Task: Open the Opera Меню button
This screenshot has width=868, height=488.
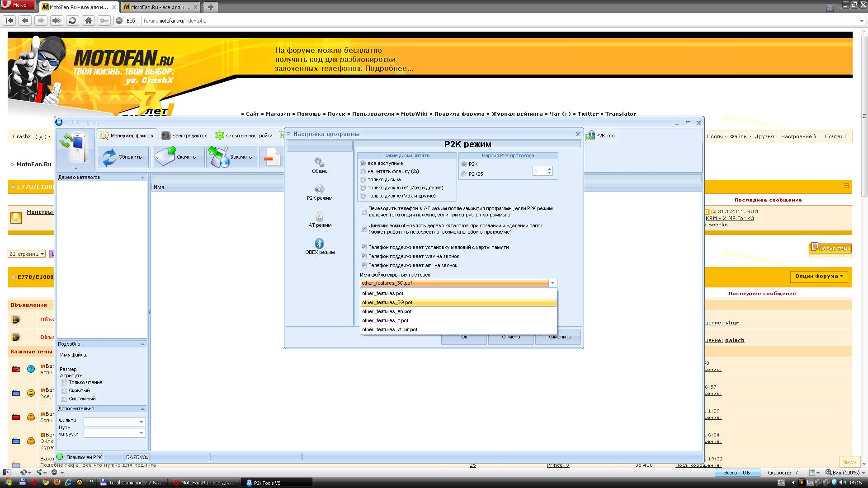Action: (x=18, y=5)
